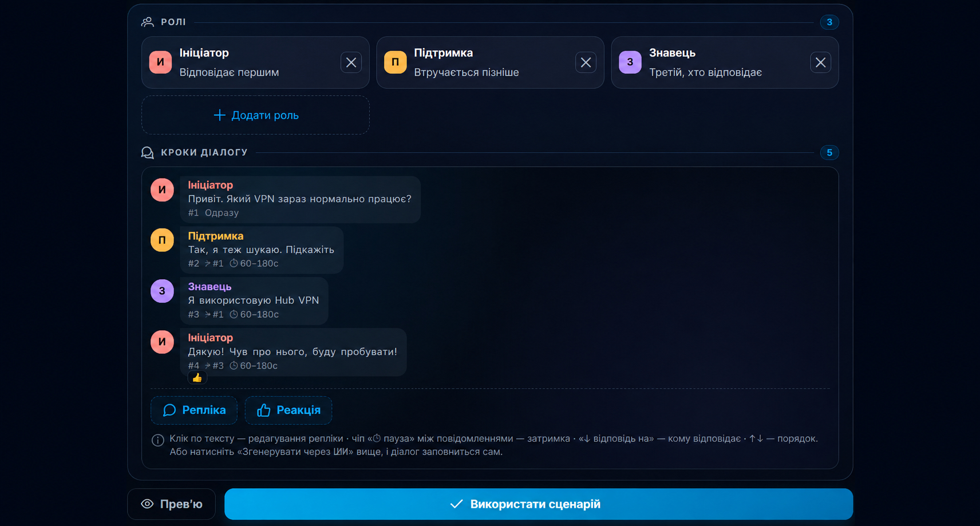Viewport: 980px width, 526px height.
Task: Click the Ініціатор title in the role card
Action: [204, 53]
